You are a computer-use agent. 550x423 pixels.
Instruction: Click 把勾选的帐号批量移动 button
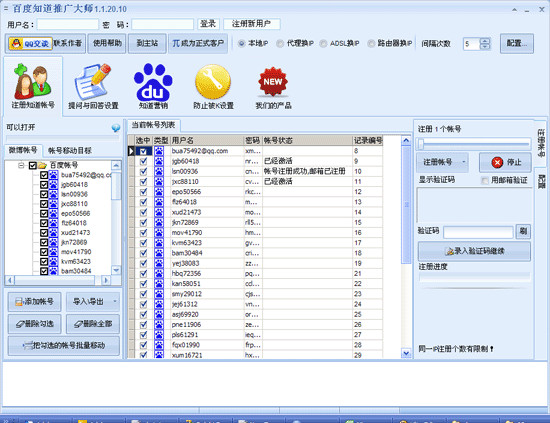63,346
